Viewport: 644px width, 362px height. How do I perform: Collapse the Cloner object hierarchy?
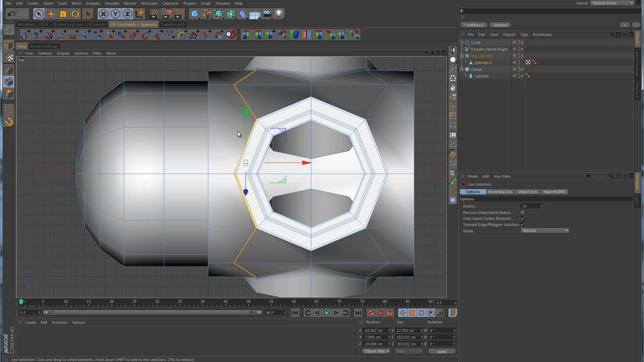pos(462,69)
